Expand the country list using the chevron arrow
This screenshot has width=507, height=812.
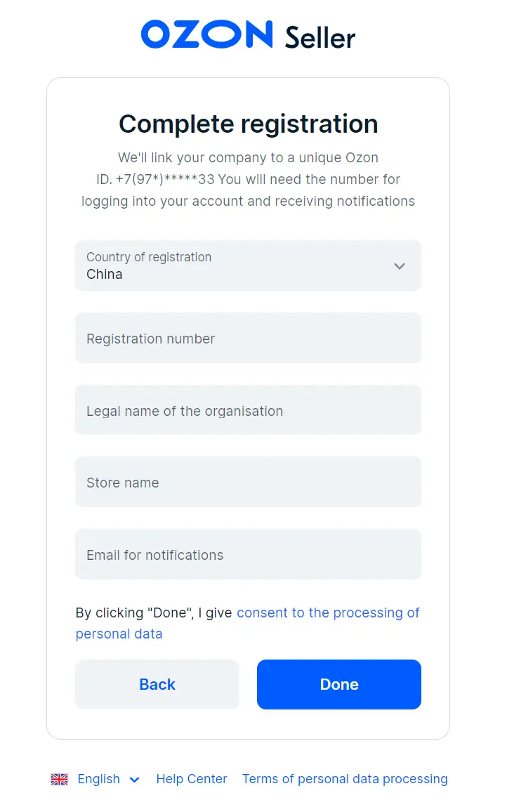point(400,266)
